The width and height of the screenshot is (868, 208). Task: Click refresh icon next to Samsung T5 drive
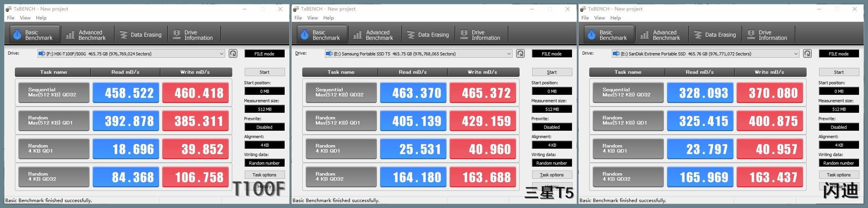click(520, 54)
